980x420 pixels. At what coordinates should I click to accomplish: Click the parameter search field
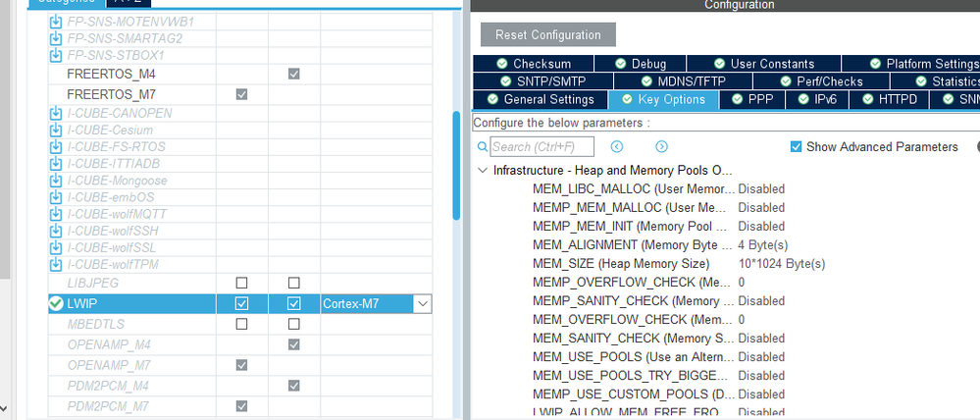pos(542,147)
